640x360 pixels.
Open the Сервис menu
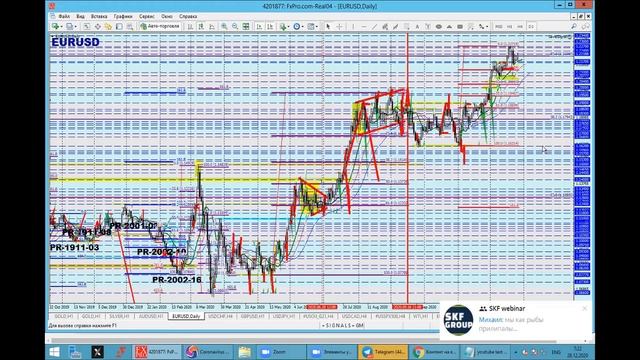click(x=147, y=16)
